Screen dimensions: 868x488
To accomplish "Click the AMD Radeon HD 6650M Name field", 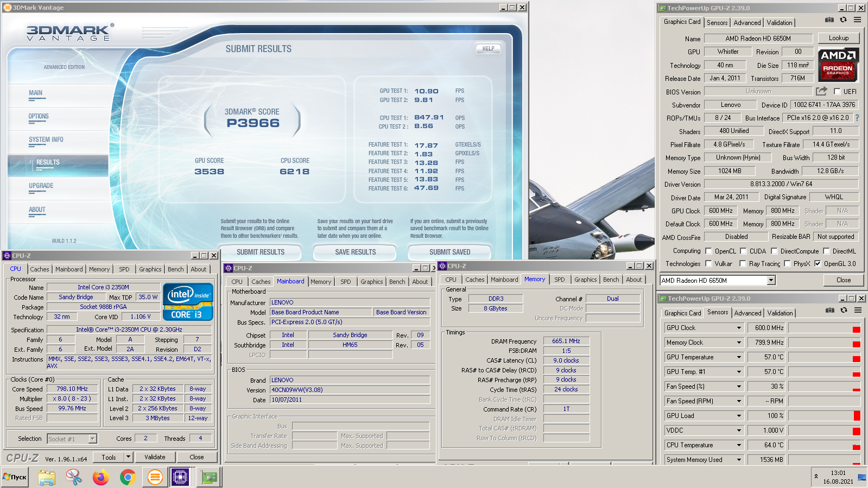I will point(758,39).
